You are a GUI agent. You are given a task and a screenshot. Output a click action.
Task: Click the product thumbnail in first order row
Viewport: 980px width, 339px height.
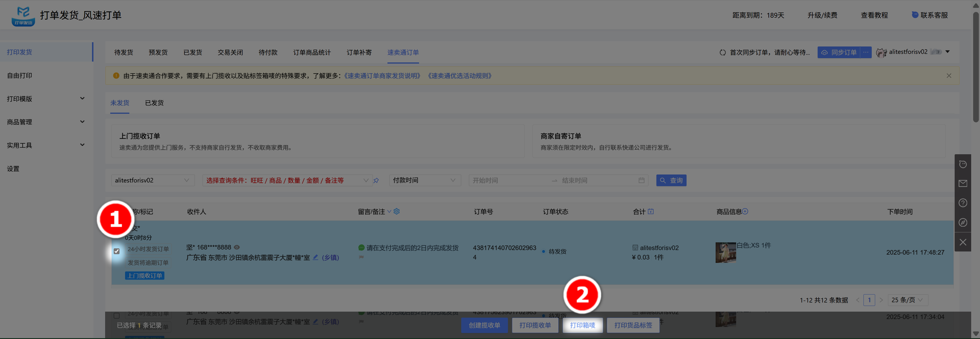tap(726, 253)
